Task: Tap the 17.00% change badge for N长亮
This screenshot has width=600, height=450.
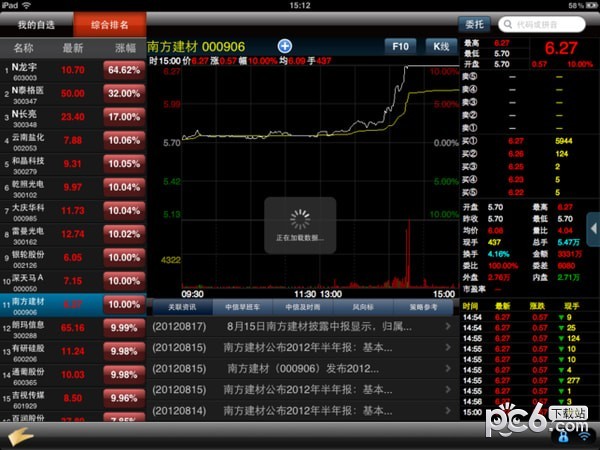Action: pos(124,117)
